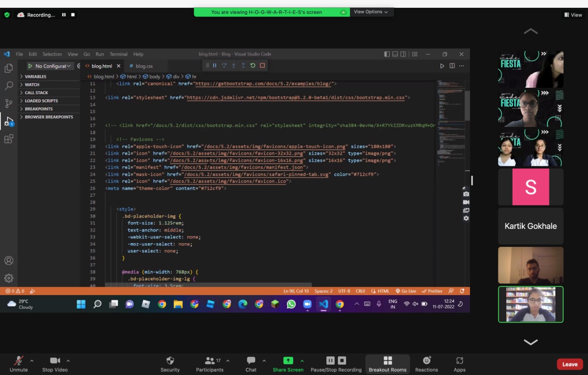This screenshot has height=375, width=588.
Task: Open WhatsApp from the Windows taskbar
Action: pos(291,304)
